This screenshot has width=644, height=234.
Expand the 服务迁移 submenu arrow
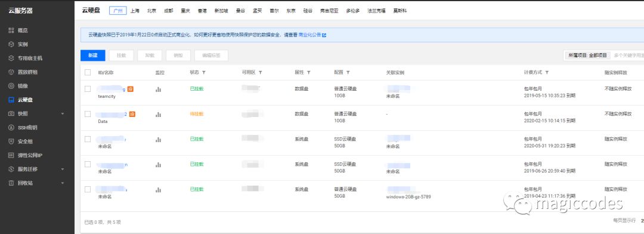63,169
